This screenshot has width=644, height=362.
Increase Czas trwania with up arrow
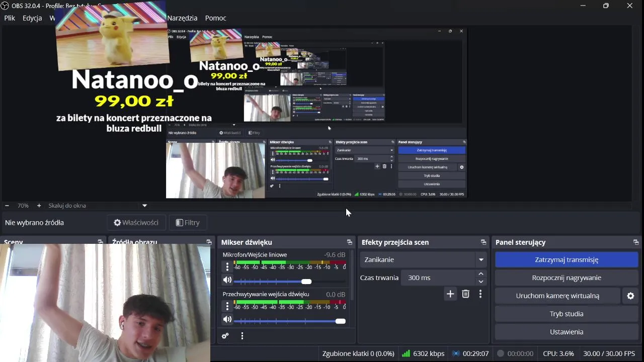[x=481, y=274]
